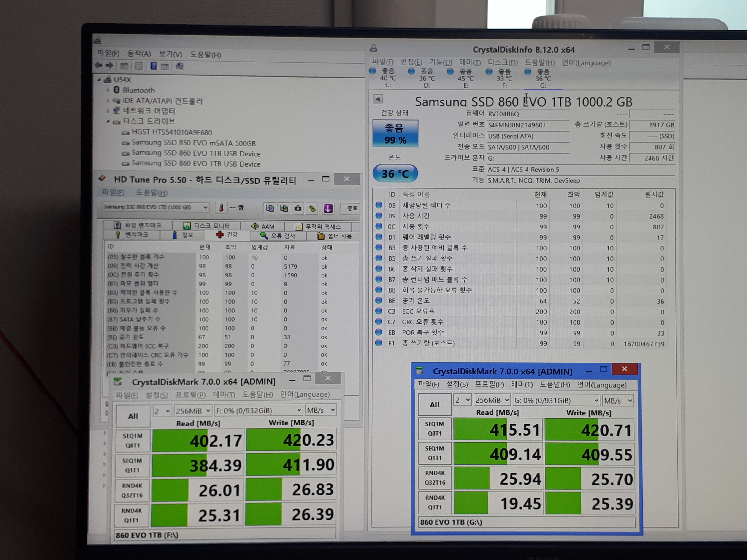Click the forward arrow in Device Manager toolbar
Viewport: 747px width, 560px height.
pyautogui.click(x=109, y=65)
